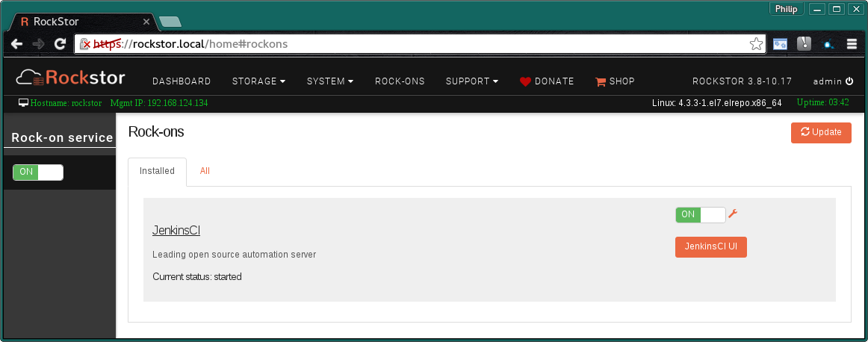This screenshot has width=868, height=342.
Task: Click the address bar URL field
Action: 420,44
